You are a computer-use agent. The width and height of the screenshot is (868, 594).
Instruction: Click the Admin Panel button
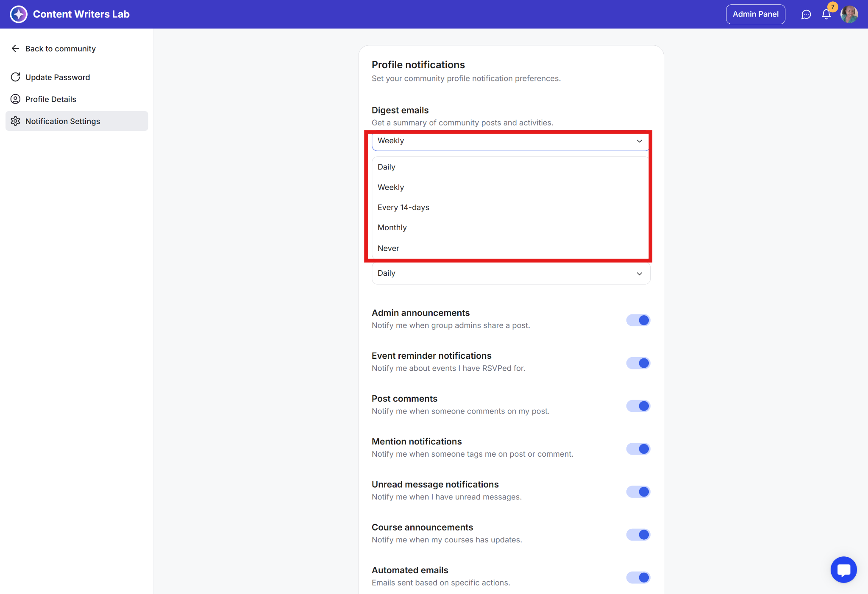click(755, 14)
